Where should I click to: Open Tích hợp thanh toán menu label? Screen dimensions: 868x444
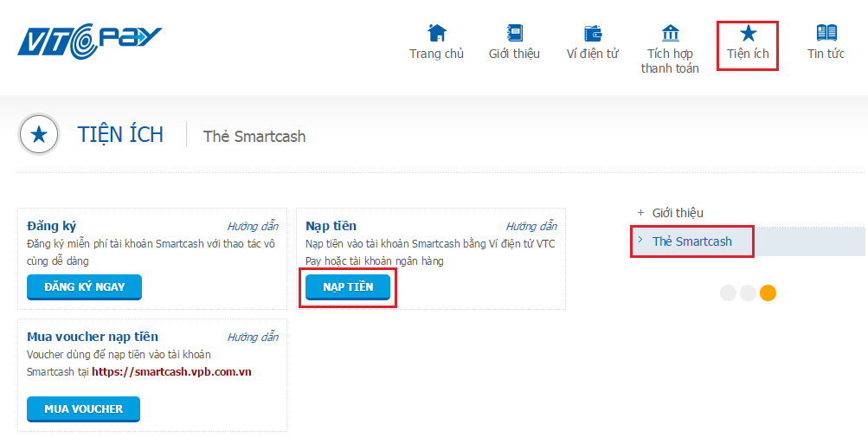coord(670,61)
